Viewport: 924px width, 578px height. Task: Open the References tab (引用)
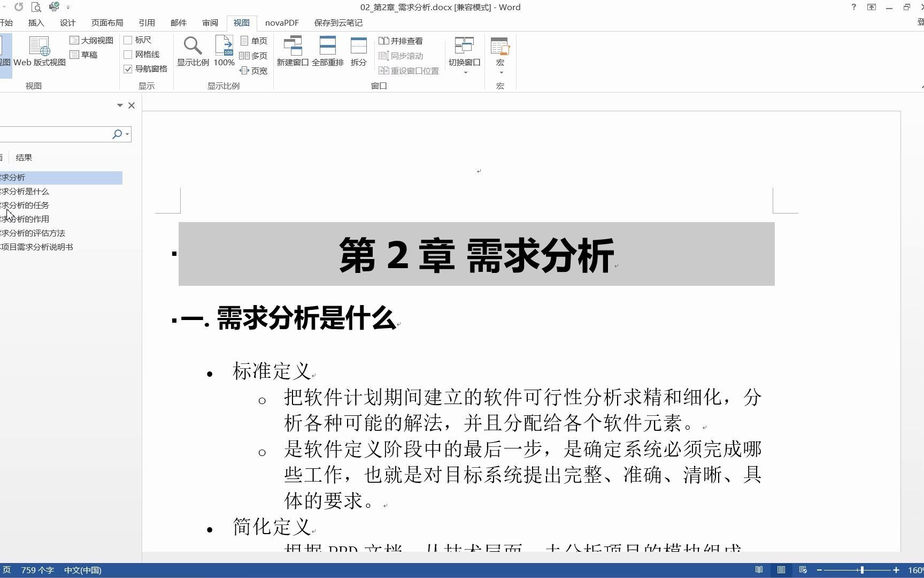point(147,23)
